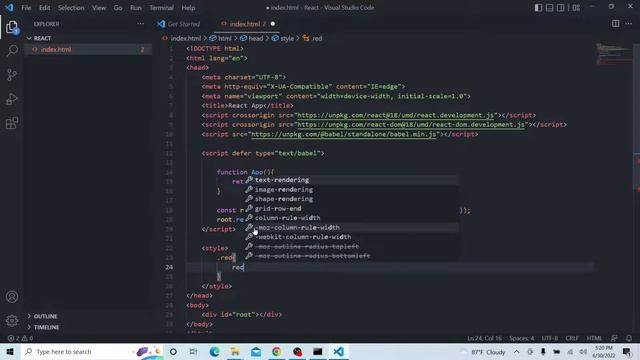
Task: Click .red in the breadcrumb
Action: pos(317,38)
